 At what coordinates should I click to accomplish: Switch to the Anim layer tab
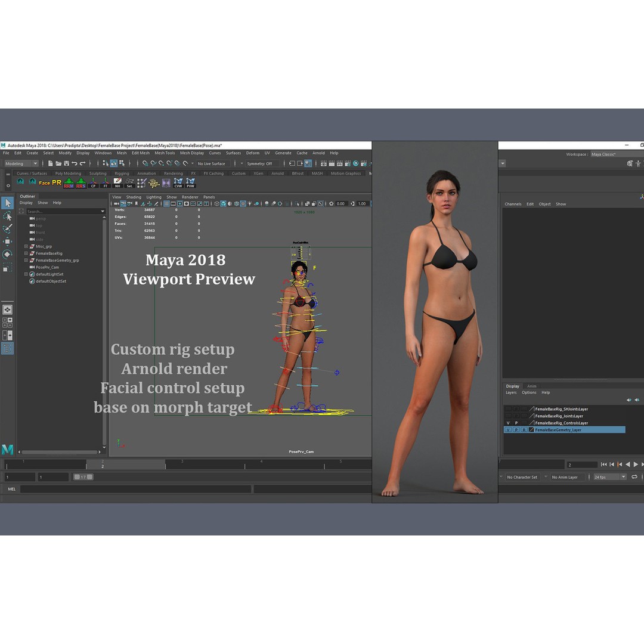[531, 386]
